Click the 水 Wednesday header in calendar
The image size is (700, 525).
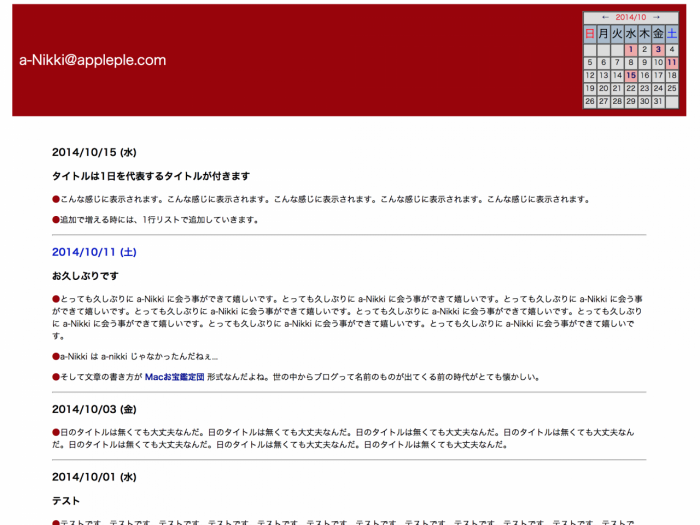pos(631,33)
